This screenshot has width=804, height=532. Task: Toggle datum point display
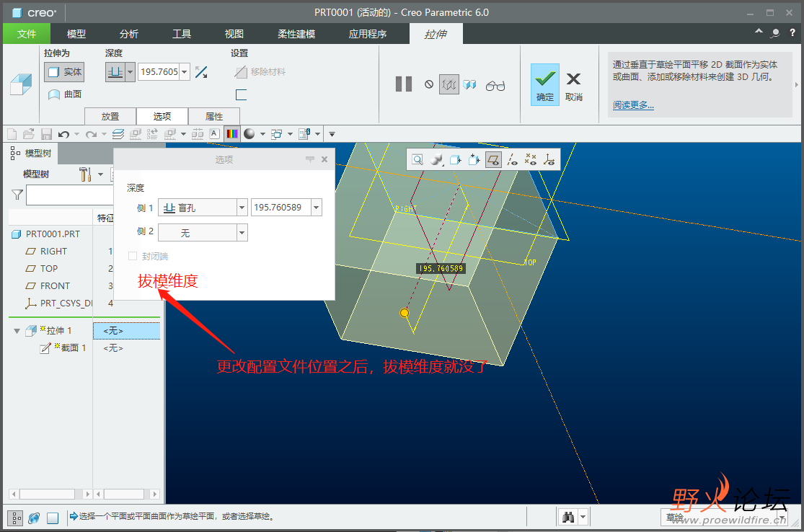[531, 160]
